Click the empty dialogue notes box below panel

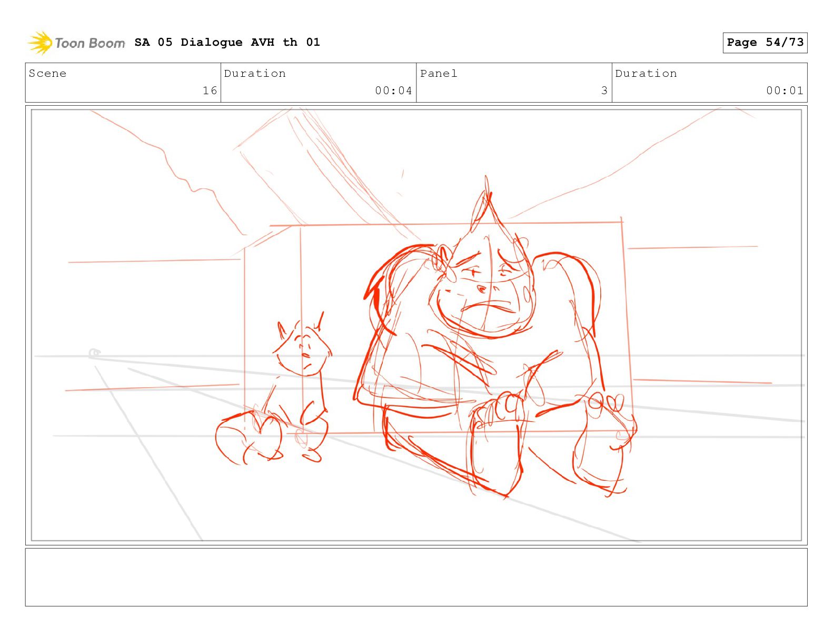point(416,577)
